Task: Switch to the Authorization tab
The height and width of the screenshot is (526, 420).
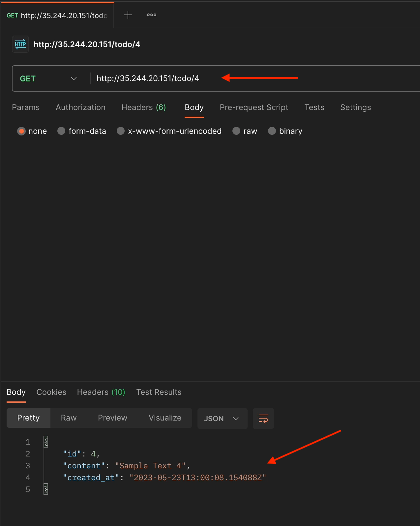Action: pos(80,107)
